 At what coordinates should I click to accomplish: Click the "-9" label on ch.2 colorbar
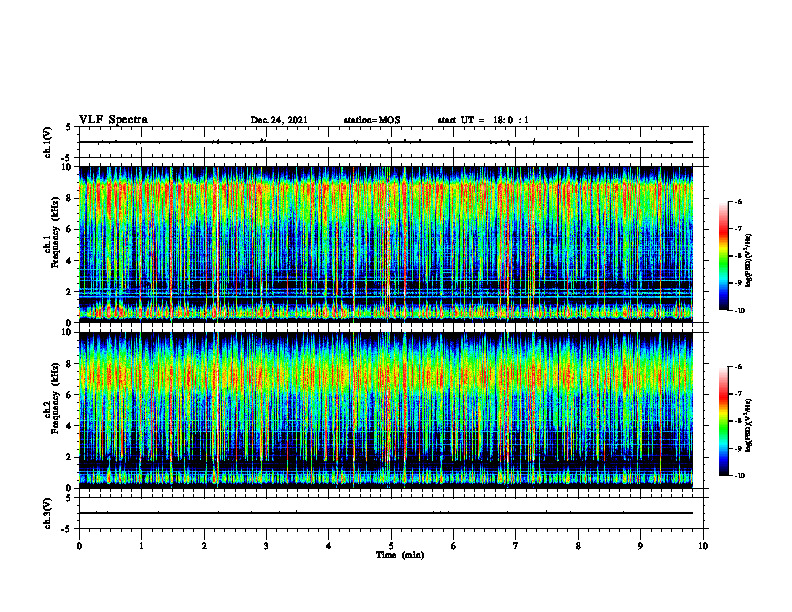(738, 448)
